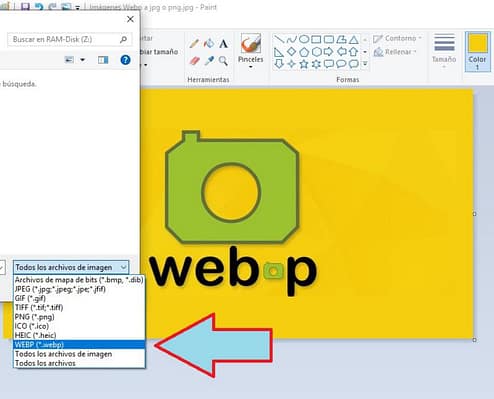Click the canvas bottom-right resize handle
The width and height of the screenshot is (494, 399).
click(474, 340)
